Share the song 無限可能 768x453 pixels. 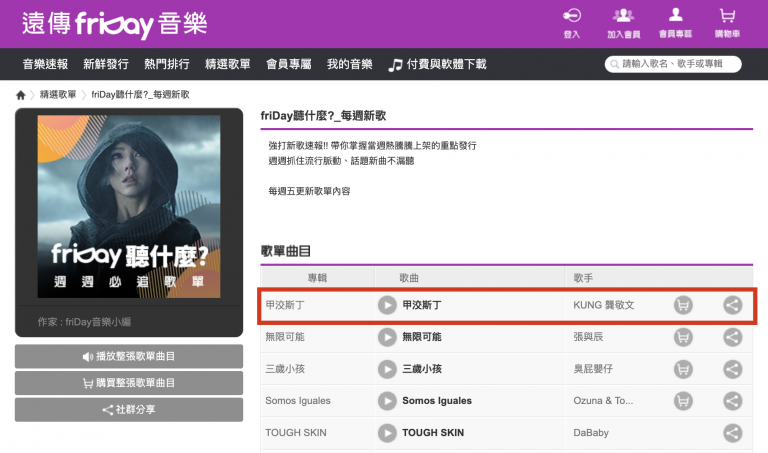[x=733, y=337]
